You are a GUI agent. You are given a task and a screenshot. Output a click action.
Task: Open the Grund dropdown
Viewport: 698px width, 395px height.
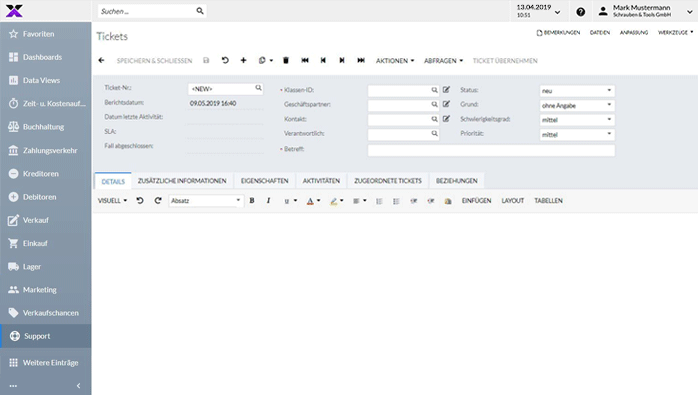tap(577, 105)
